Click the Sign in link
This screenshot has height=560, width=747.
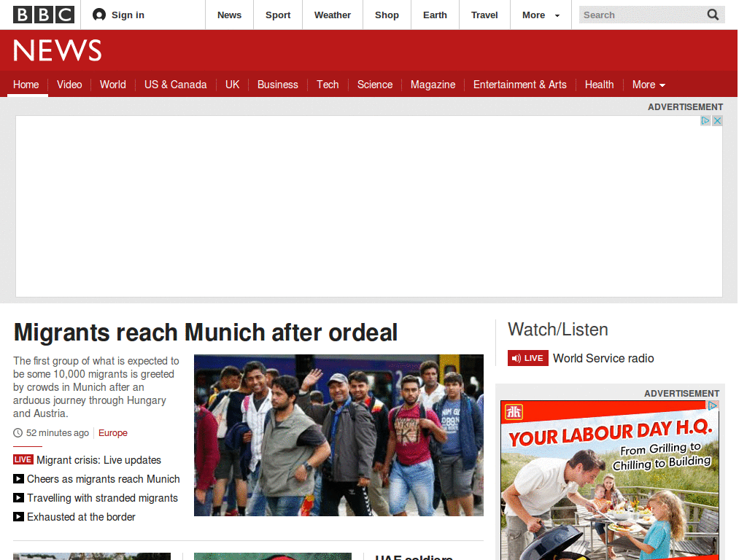(128, 15)
